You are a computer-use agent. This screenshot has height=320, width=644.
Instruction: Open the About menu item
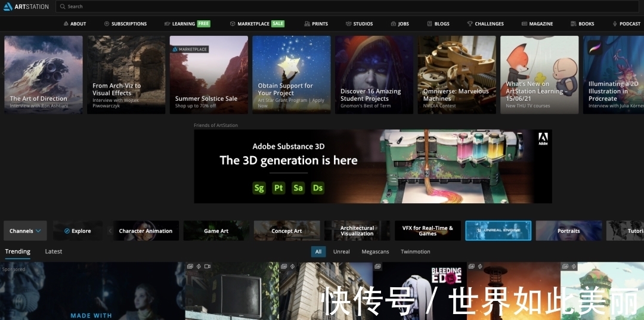(75, 24)
